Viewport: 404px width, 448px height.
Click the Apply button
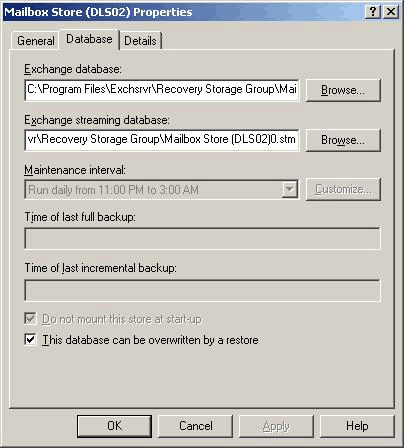click(276, 426)
